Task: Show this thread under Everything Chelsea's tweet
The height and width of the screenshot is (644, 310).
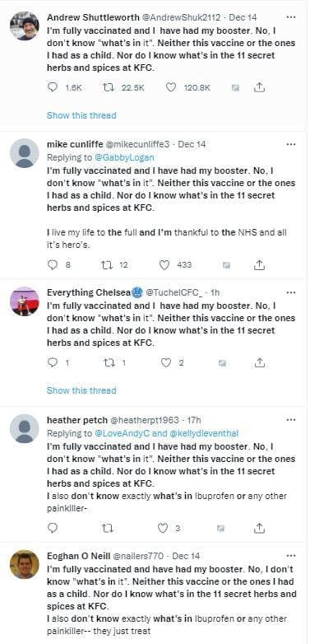Action: click(x=81, y=390)
